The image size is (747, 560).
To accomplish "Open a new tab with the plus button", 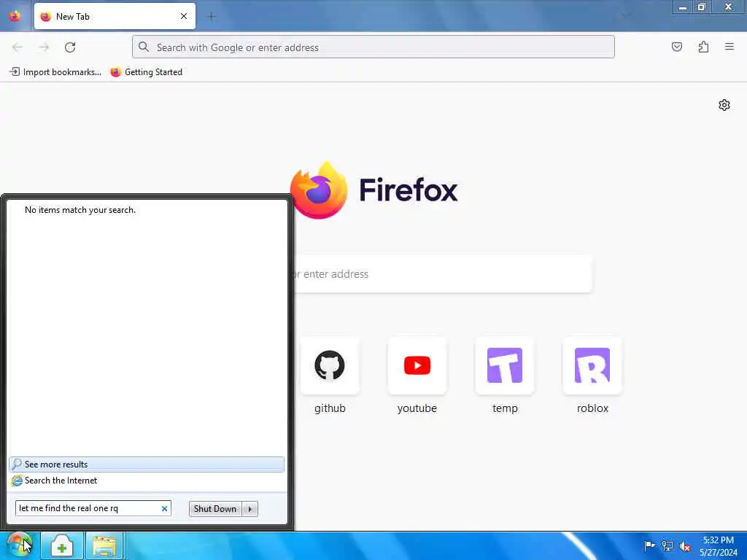I will coord(212,16).
